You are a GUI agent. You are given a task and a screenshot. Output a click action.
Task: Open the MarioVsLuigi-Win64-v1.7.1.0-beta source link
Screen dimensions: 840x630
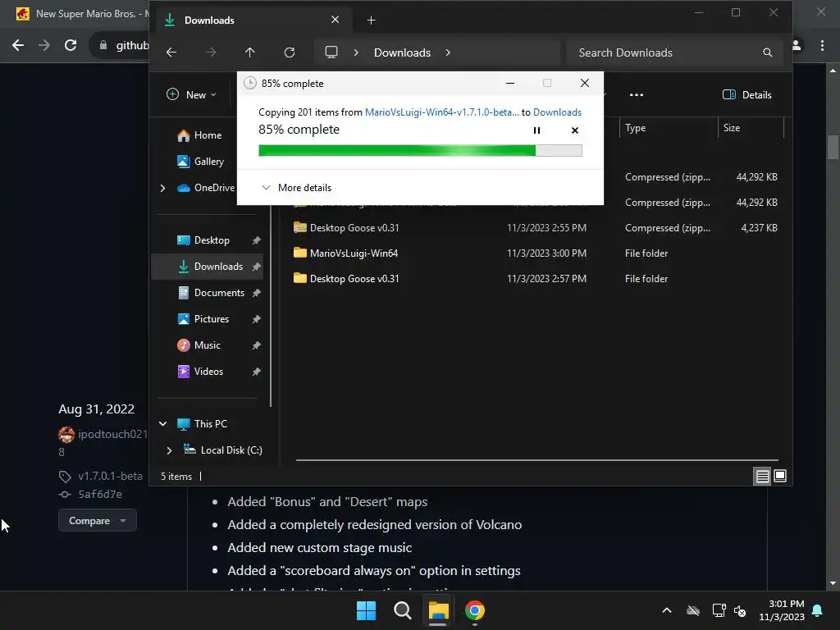tap(441, 112)
